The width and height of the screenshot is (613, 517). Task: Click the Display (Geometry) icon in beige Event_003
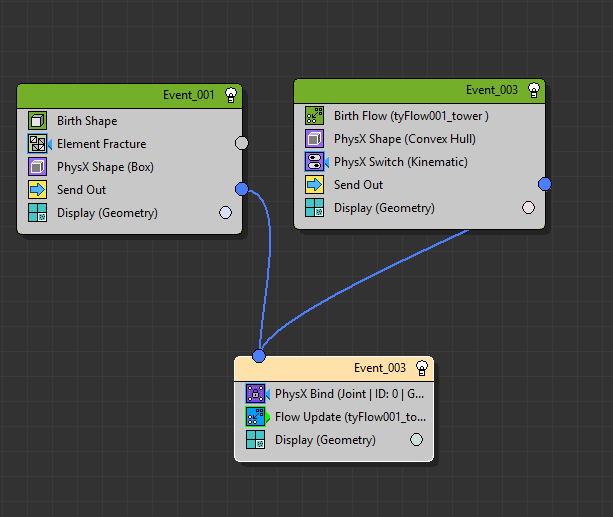coord(255,440)
